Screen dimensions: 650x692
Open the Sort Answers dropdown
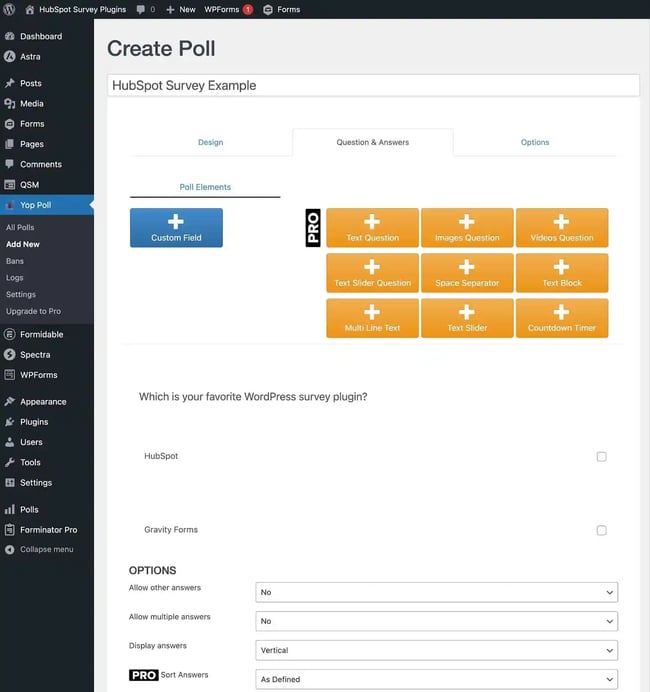point(436,679)
